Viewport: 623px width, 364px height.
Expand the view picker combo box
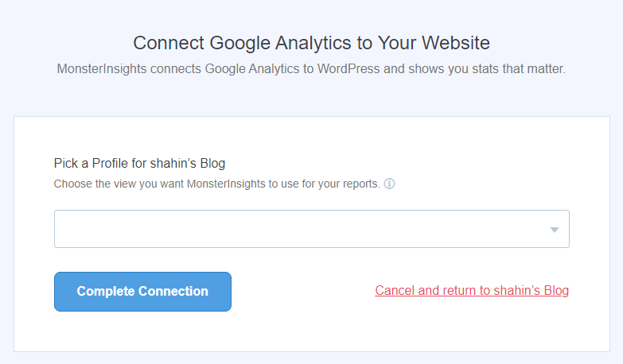pyautogui.click(x=312, y=229)
